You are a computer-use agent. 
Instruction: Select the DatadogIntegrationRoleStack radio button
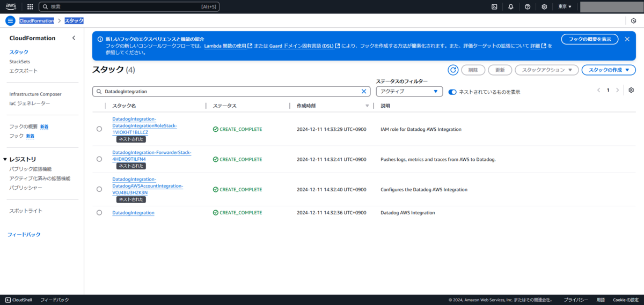(99, 129)
